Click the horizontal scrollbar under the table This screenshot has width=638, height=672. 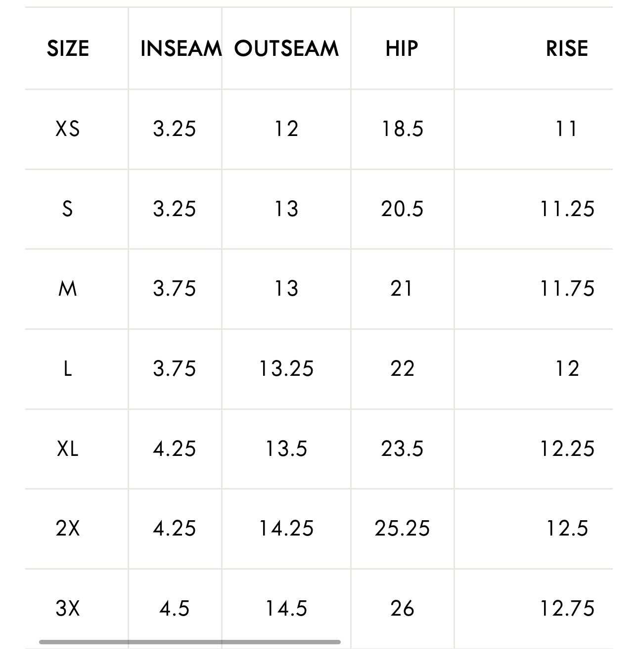190,642
